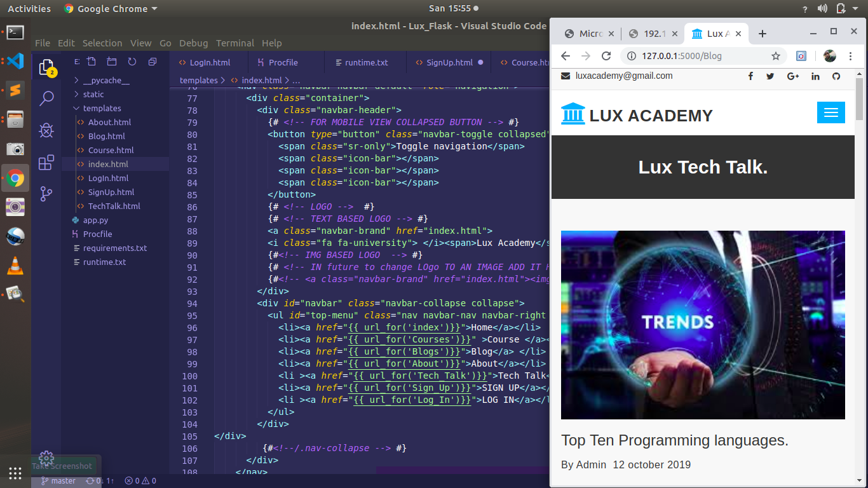The height and width of the screenshot is (488, 868).
Task: Open the Source Control view
Action: click(46, 194)
